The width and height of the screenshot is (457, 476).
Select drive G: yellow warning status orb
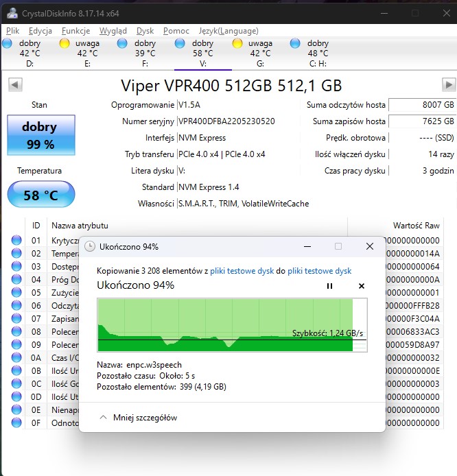coord(238,44)
